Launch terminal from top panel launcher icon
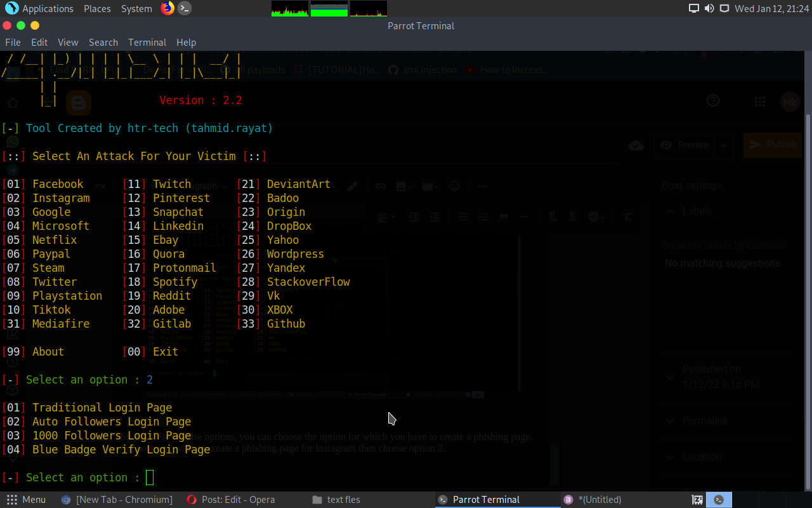 185,8
